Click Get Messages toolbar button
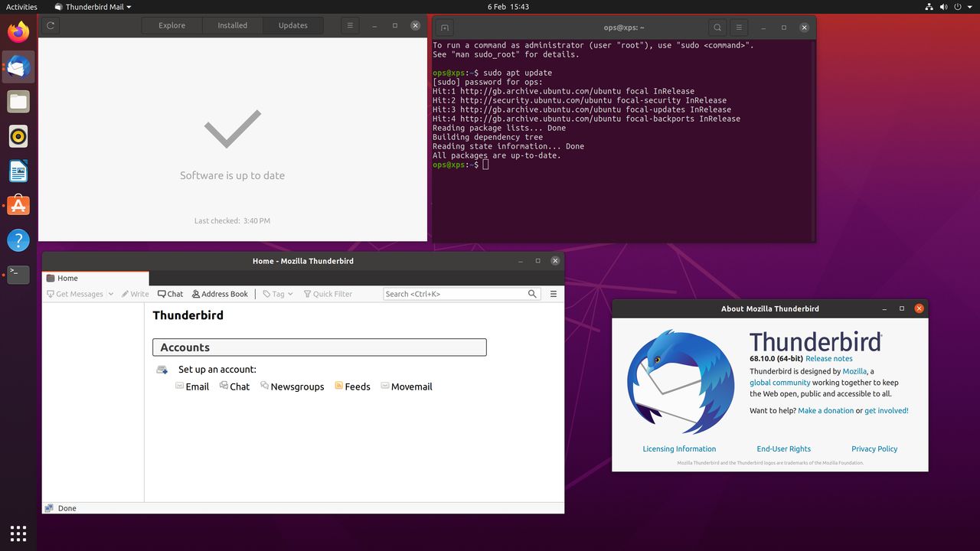 click(74, 294)
